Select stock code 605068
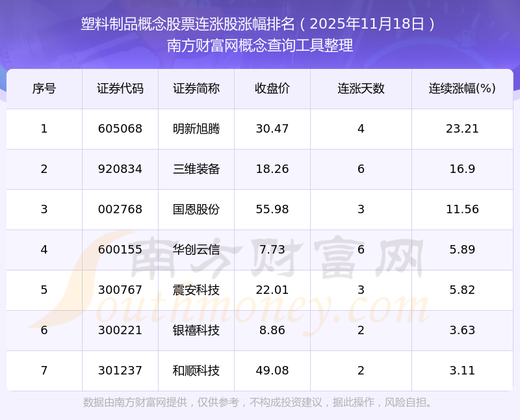The image size is (520, 420). click(120, 129)
